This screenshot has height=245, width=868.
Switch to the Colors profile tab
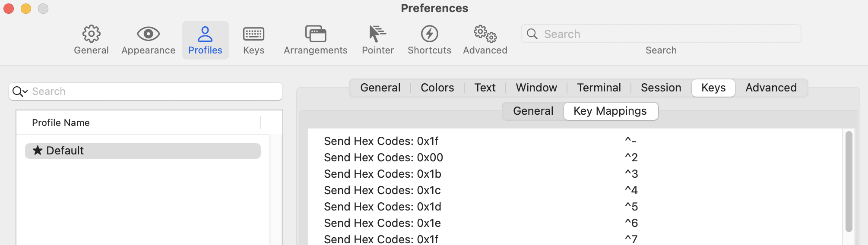coord(437,88)
